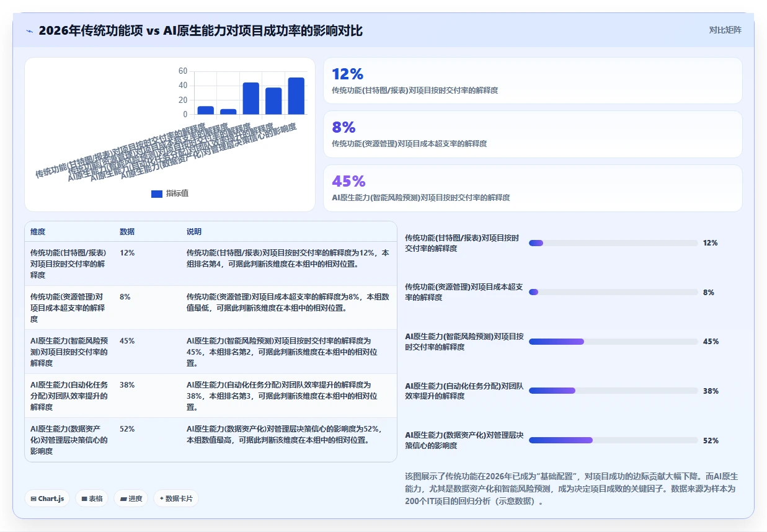
Task: Click the 60 label on chart y-axis
Action: [x=182, y=71]
